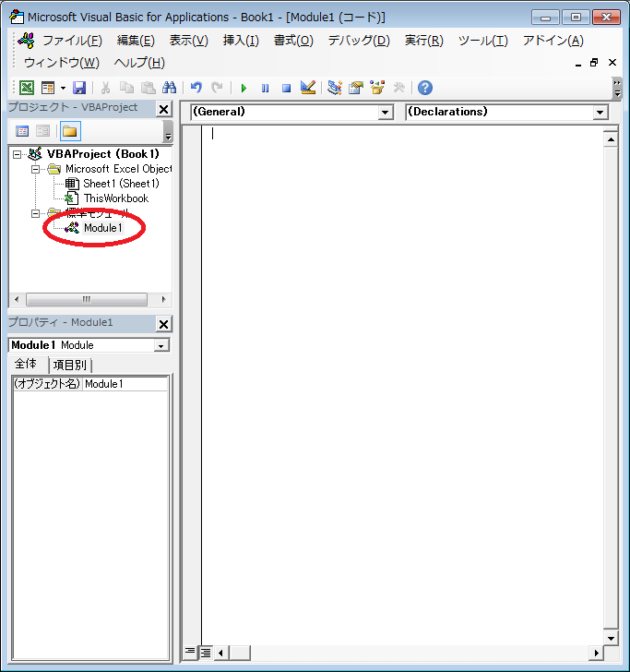This screenshot has width=630, height=672.
Task: Toggle Full Module View button
Action: [206, 653]
